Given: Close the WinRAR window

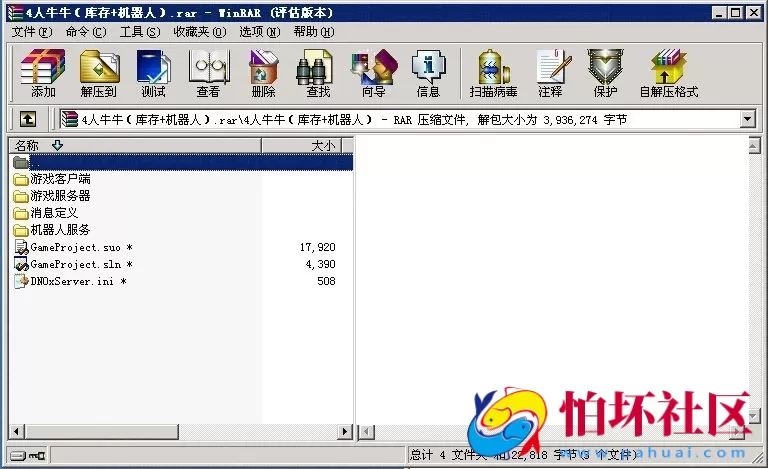Looking at the screenshot, I should pos(754,13).
